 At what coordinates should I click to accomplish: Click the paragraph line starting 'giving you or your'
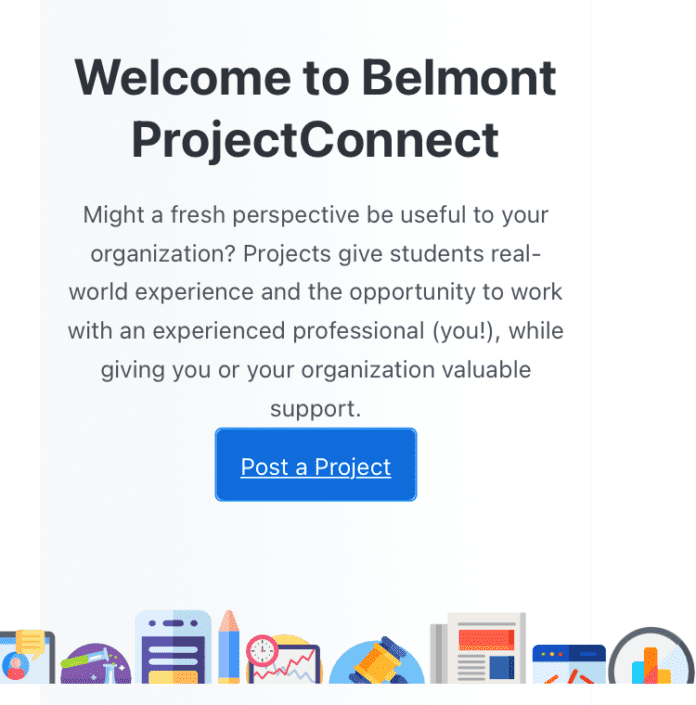pyautogui.click(x=316, y=370)
